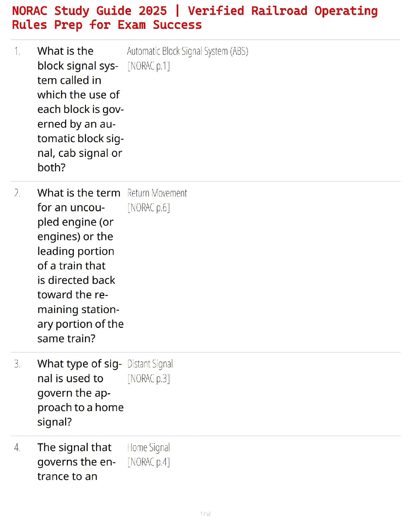Click the "Automatic Block Signal System (ABS)" answer

187,51
